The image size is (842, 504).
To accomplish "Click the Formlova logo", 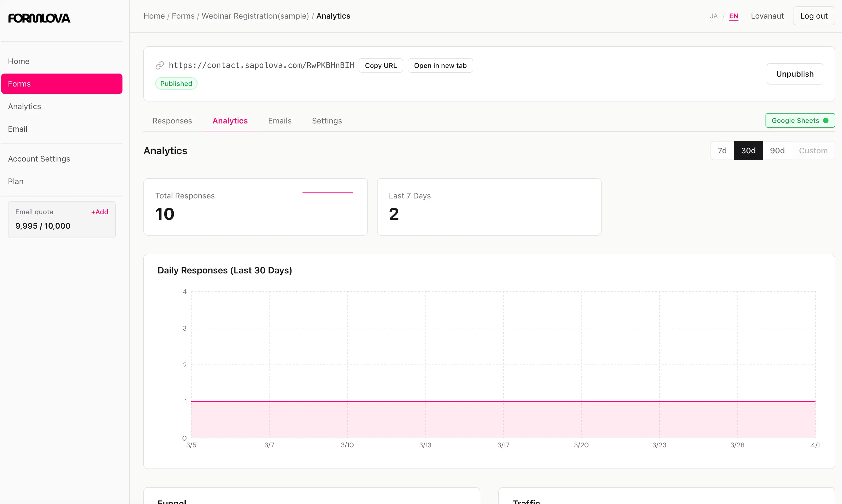I will [x=39, y=18].
